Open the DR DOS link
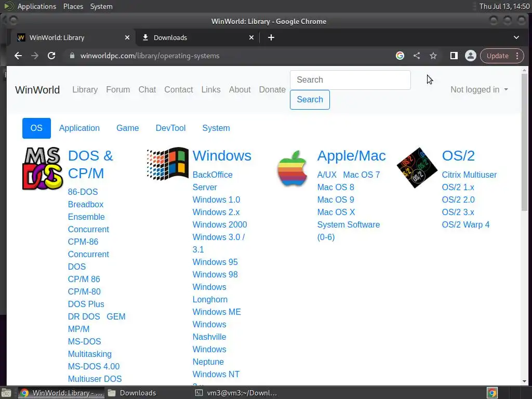This screenshot has width=532, height=399. pyautogui.click(x=84, y=316)
